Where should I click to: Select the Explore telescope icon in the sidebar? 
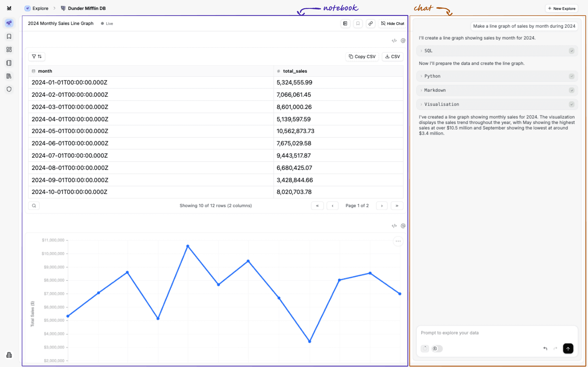pyautogui.click(x=9, y=23)
